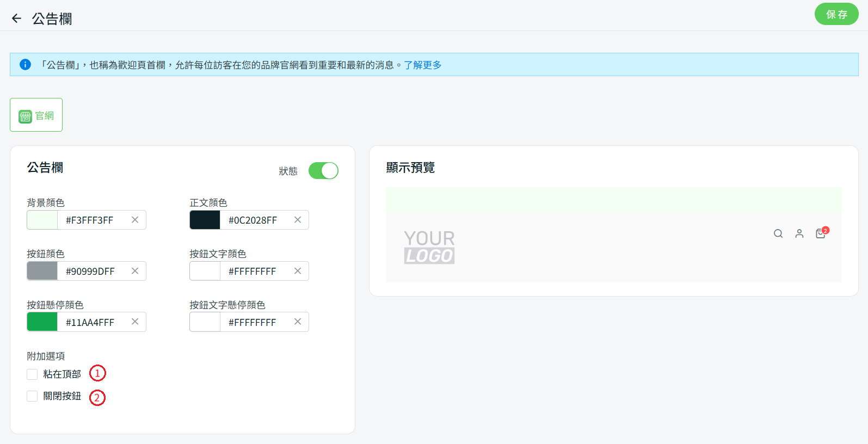Click the search icon in preview
Viewport: 868px width, 444px height.
coord(778,233)
